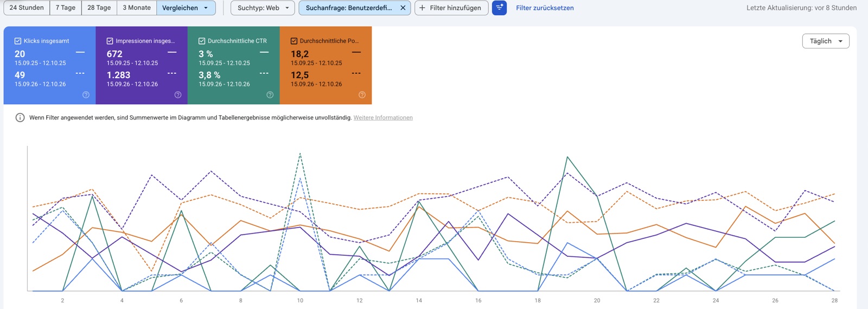Toggle Impressionen insgesamt checkbox
Viewport: 868px width, 309px height.
pos(110,41)
